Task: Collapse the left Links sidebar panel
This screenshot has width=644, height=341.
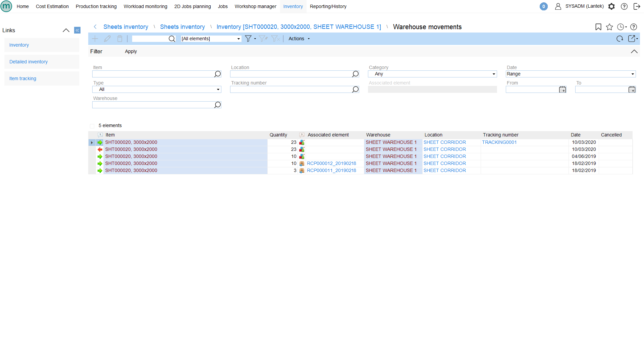Action: [x=77, y=31]
